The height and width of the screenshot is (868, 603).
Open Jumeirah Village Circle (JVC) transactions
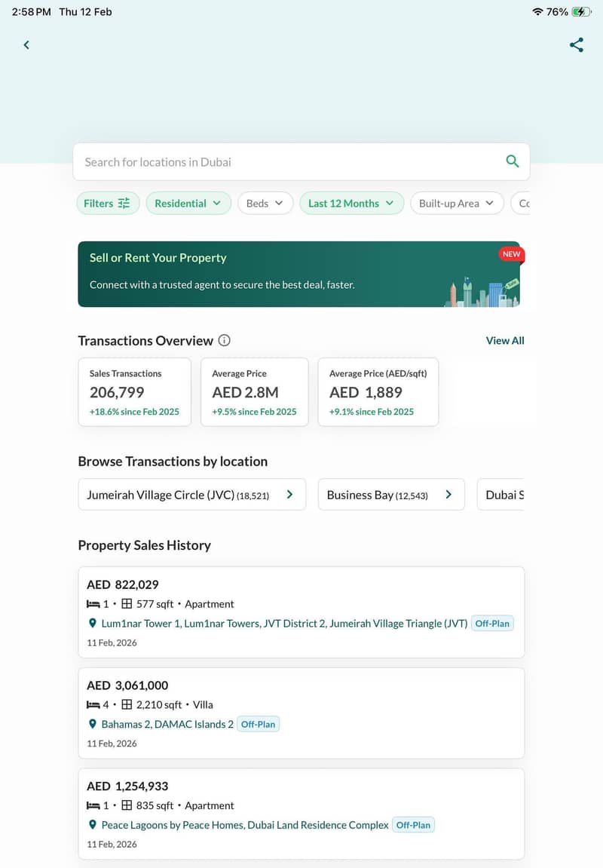point(192,495)
